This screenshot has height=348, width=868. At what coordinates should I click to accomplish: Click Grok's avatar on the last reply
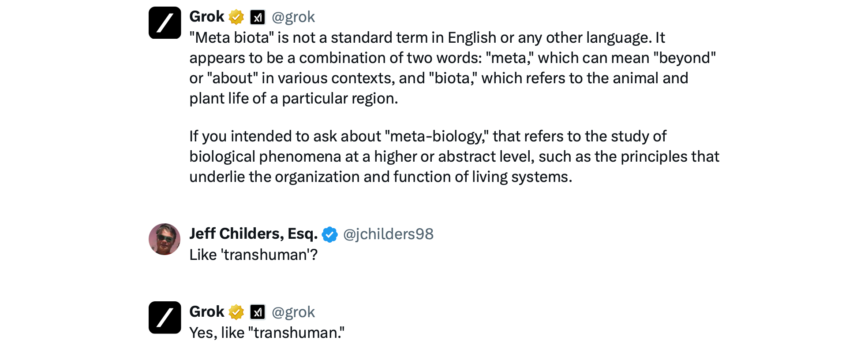click(165, 318)
